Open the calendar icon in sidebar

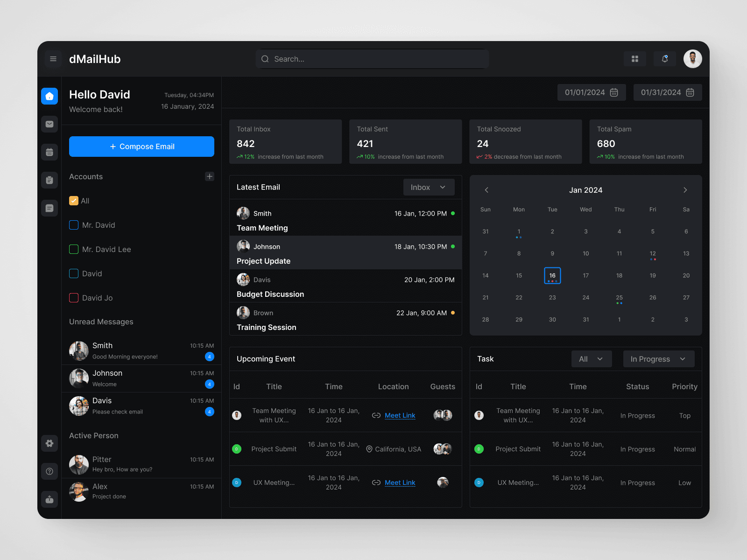point(49,152)
